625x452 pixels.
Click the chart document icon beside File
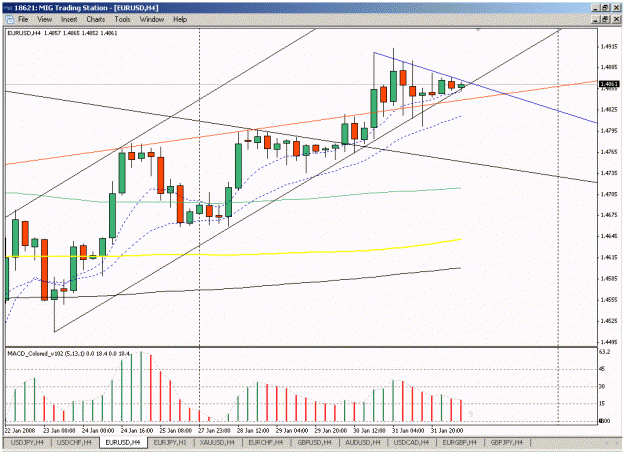click(x=10, y=19)
